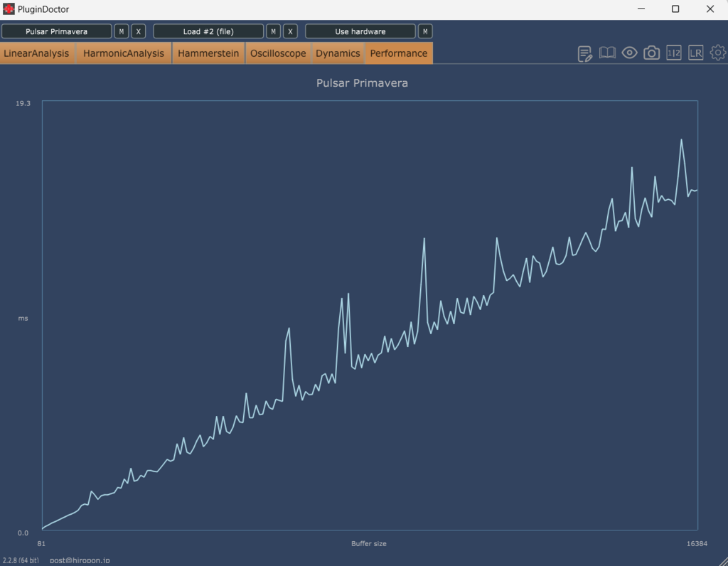Minimize the PluginDoctor window
Image resolution: width=728 pixels, height=566 pixels.
(641, 9)
